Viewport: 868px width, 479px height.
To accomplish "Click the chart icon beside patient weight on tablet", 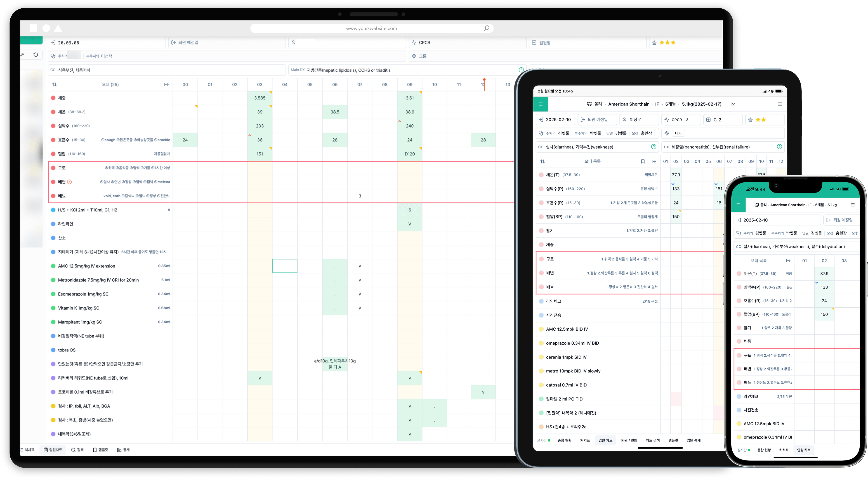I will 733,104.
